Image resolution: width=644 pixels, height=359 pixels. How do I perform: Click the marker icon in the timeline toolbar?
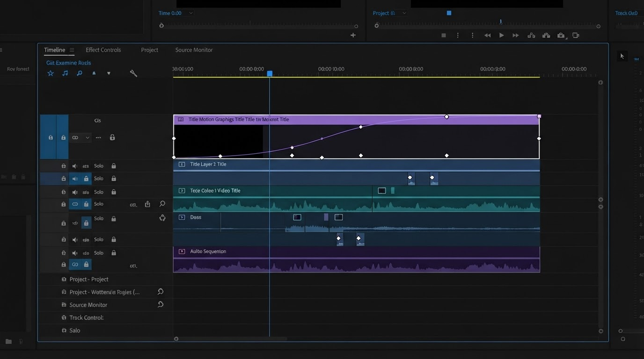pyautogui.click(x=94, y=73)
